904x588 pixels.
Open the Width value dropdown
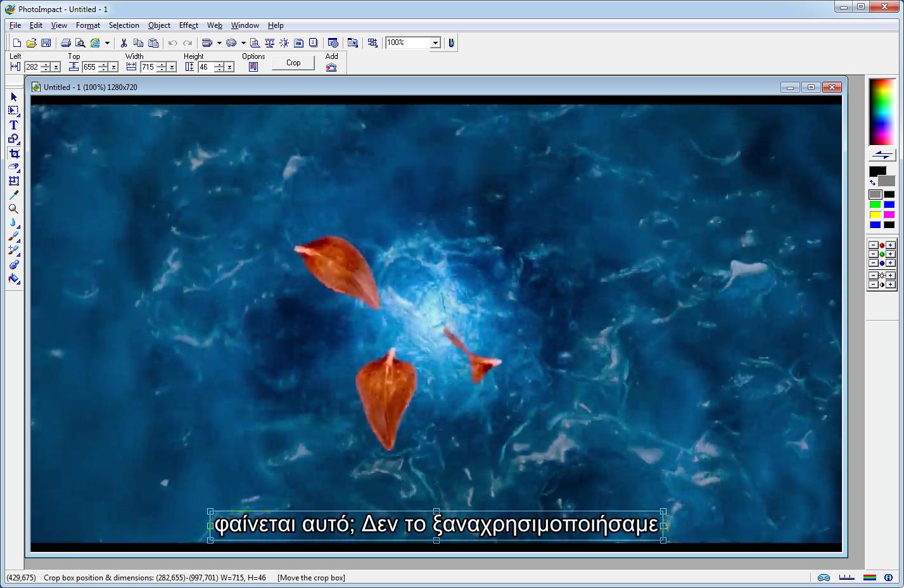pos(172,67)
